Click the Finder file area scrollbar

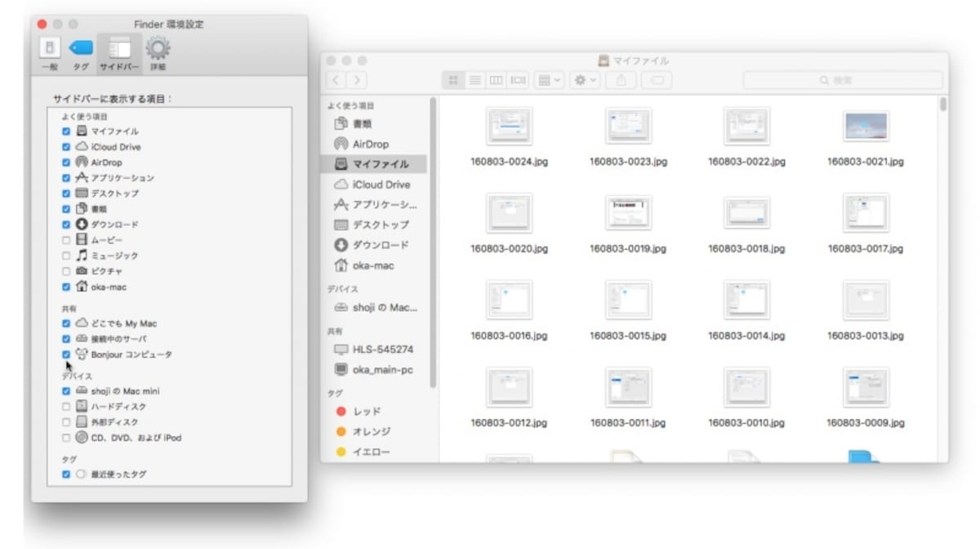click(x=943, y=104)
